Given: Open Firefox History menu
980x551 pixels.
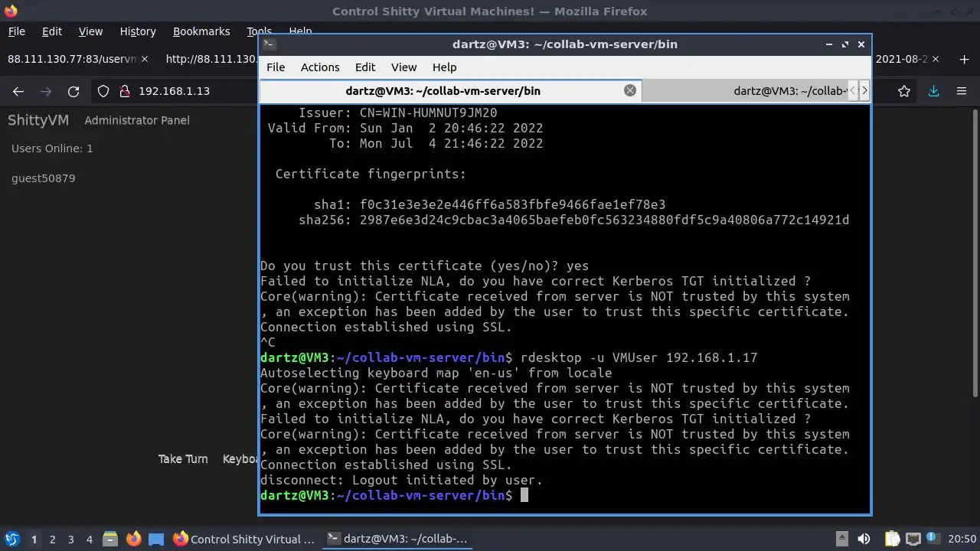Looking at the screenshot, I should 138,31.
